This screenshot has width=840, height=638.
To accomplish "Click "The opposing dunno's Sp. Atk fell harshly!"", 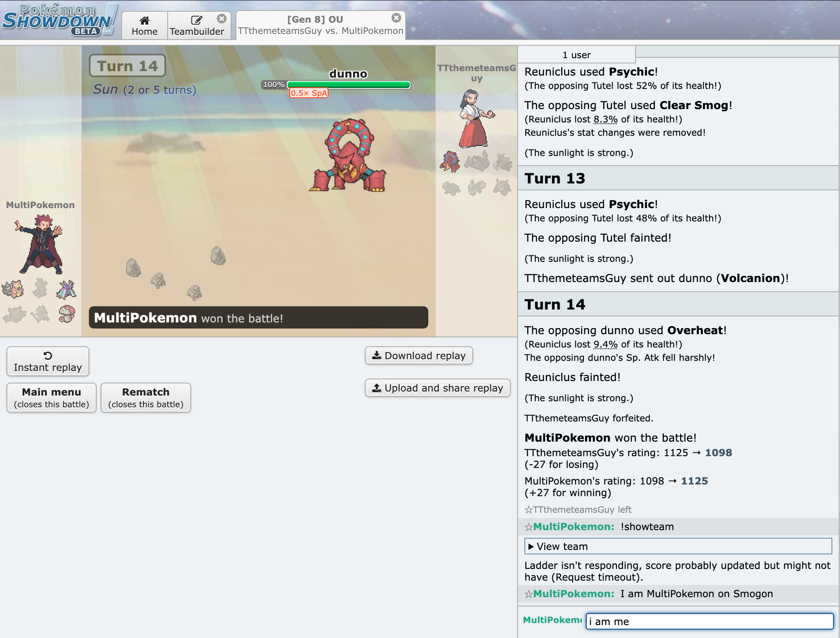I will click(x=619, y=358).
